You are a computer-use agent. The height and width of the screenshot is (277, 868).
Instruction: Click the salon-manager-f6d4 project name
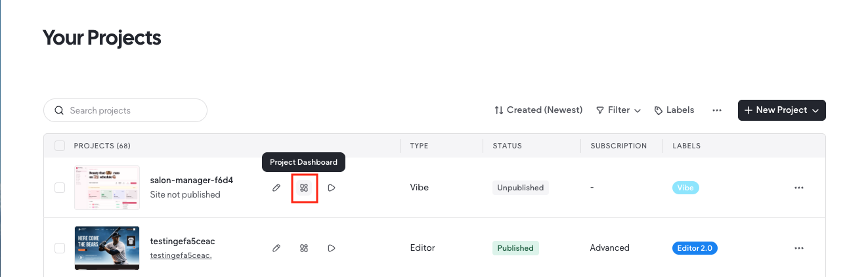click(192, 180)
